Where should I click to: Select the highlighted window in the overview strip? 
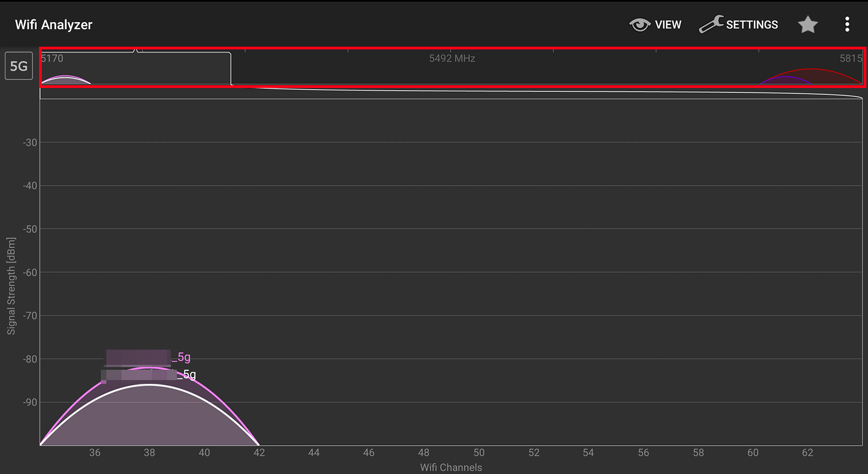click(136, 68)
